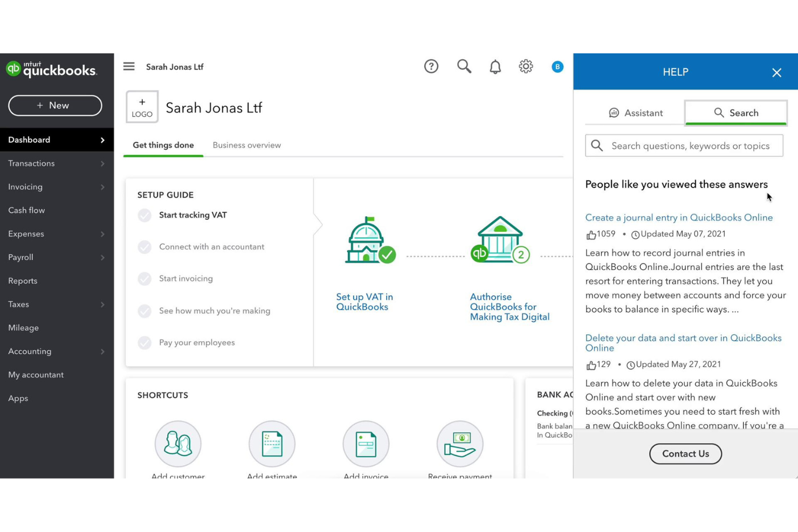Open Cash flow in sidebar
798x532 pixels.
pos(57,210)
